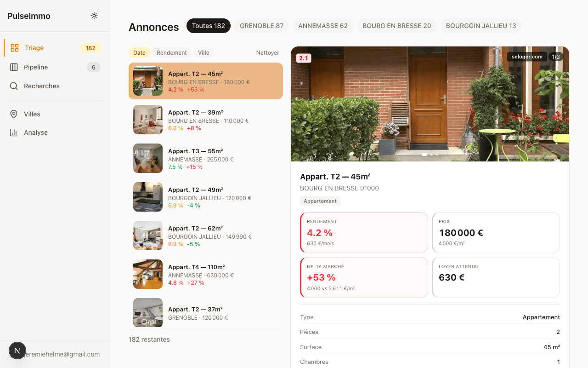588x368 pixels.
Task: Activate the Date sorting chip
Action: pos(139,52)
